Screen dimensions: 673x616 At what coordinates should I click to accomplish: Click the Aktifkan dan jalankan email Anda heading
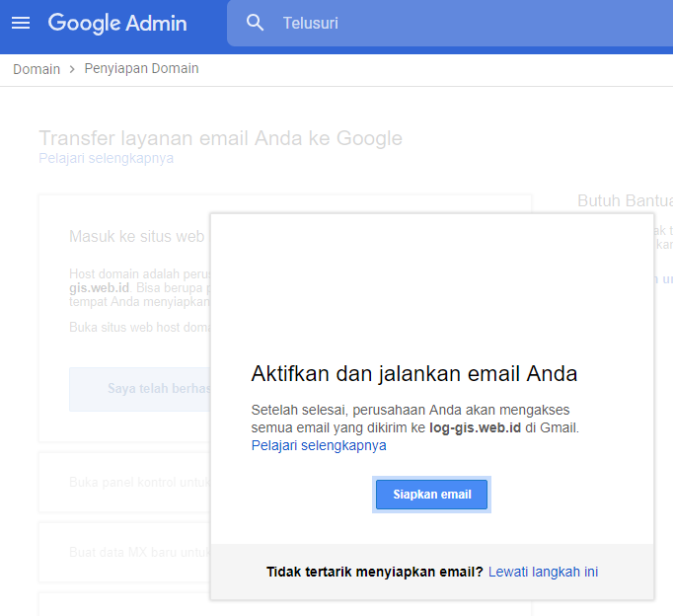414,374
